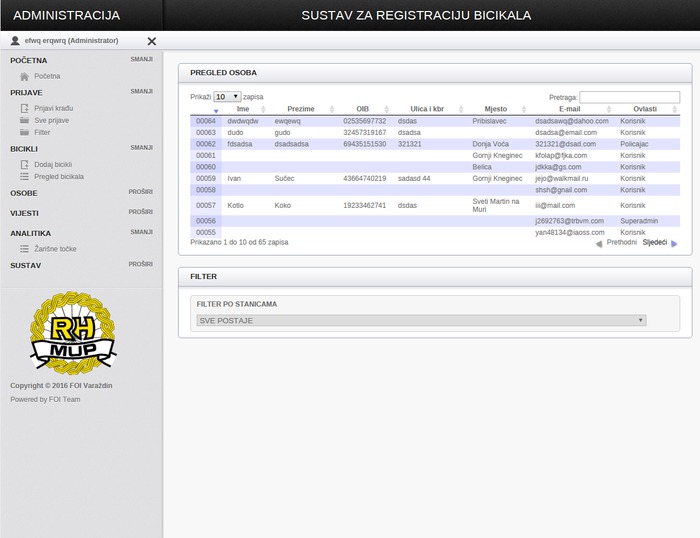Click the Prikazano 1 do 10 od 65 zapisa text
The width and height of the screenshot is (700, 538).
(239, 242)
